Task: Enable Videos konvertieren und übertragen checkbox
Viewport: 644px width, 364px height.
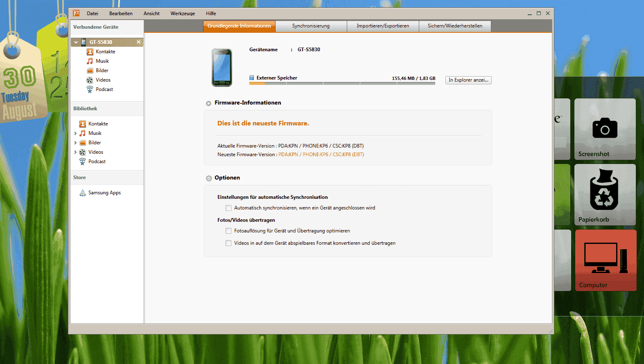Action: click(x=228, y=243)
